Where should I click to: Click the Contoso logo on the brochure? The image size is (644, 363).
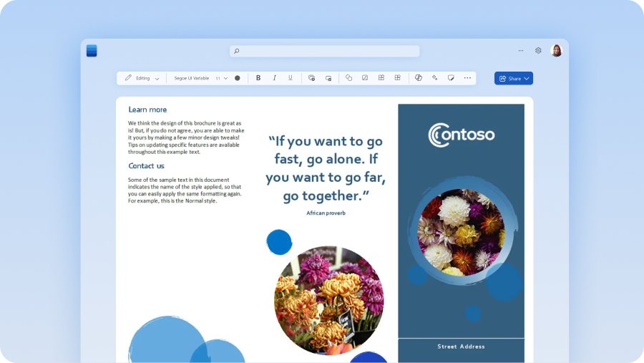[x=461, y=135]
